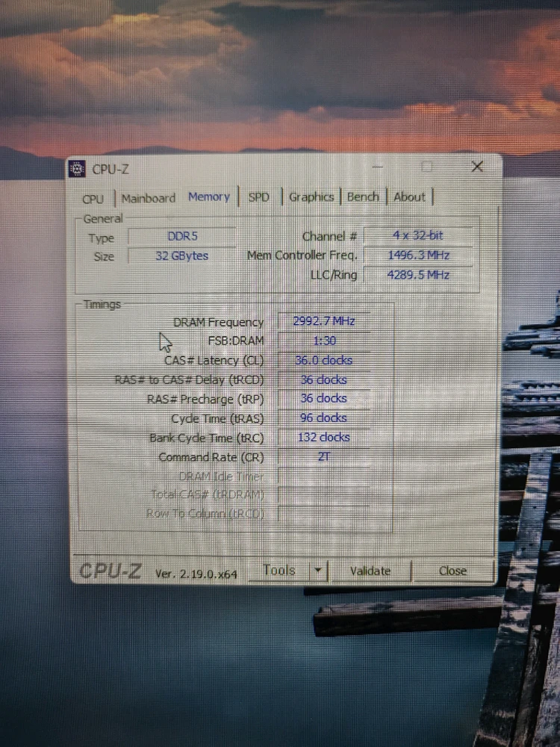Click the CPU-Z app icon in title bar
The height and width of the screenshot is (747, 560).
point(77,169)
